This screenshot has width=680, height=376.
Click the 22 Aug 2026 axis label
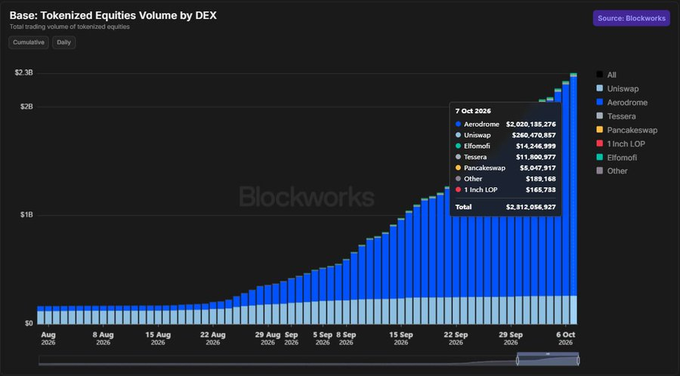point(213,338)
